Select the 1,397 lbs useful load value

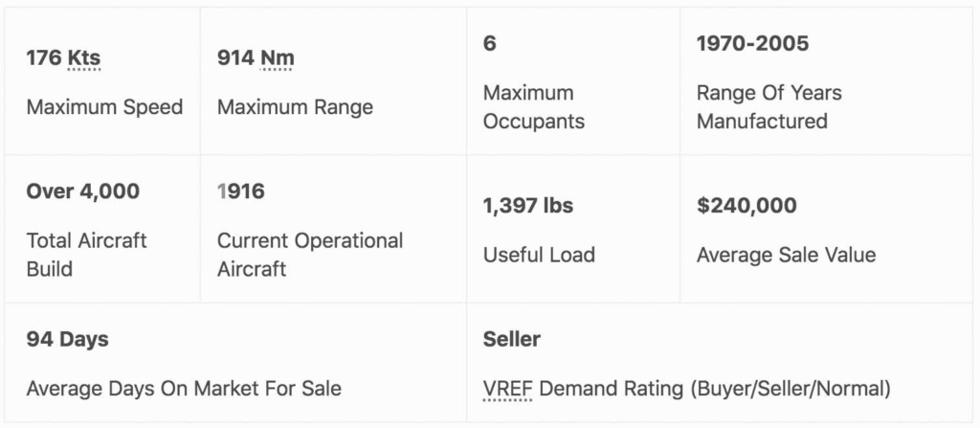pos(528,206)
